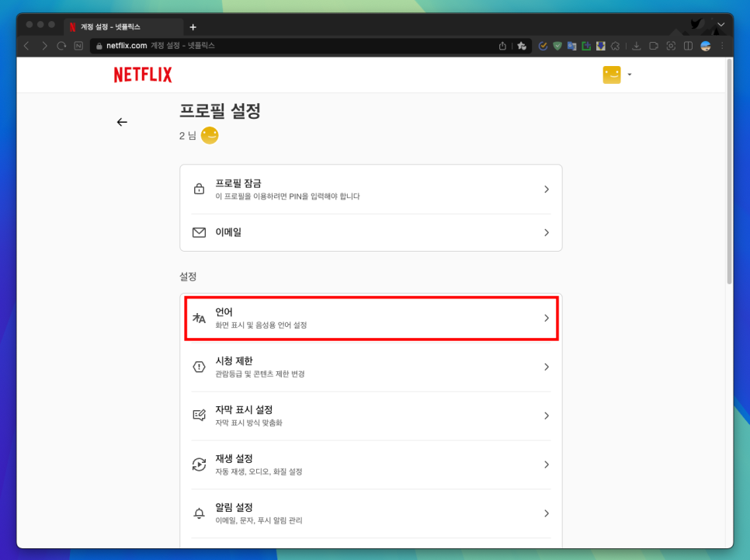Screen dimensions: 750x560
Task: Click the browser profile avatar
Action: tap(706, 46)
